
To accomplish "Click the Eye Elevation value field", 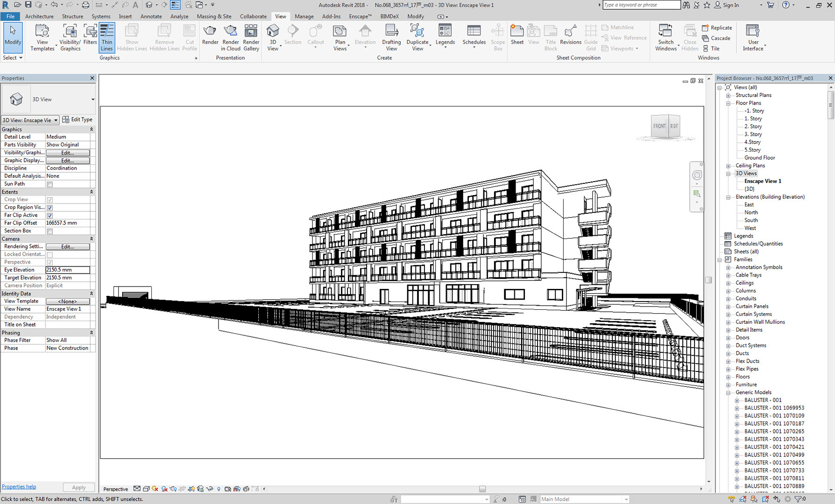I will (68, 270).
